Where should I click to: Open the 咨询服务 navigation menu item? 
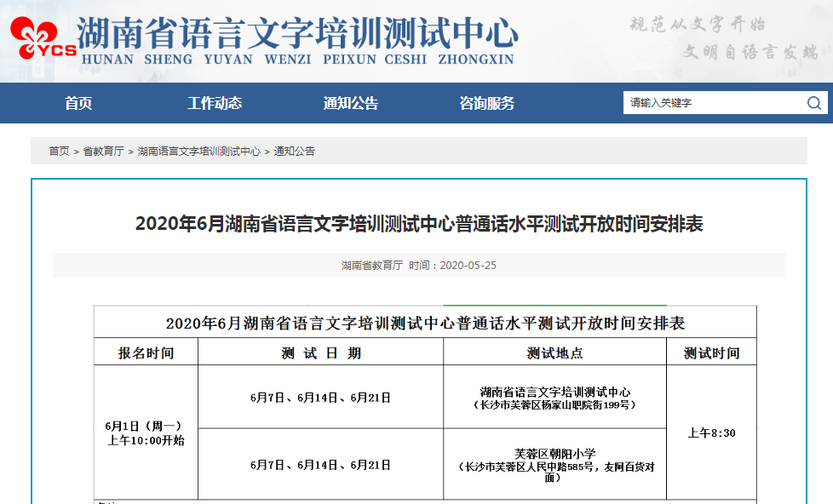click(x=486, y=102)
